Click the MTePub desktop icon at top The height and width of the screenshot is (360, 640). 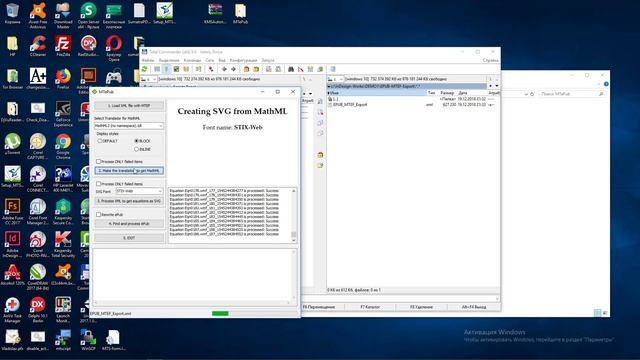coord(240,13)
